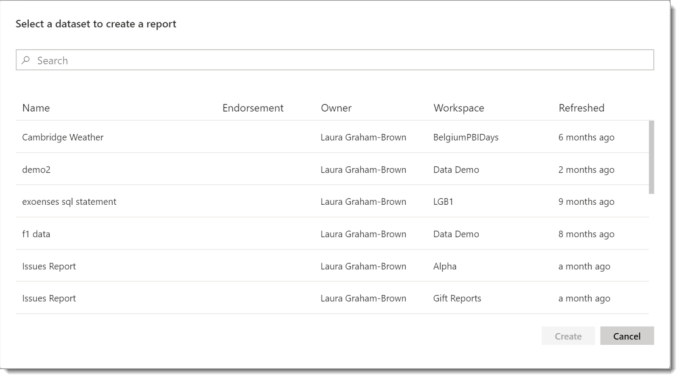Focus the Search dataset input field
Screen dimensions: 680x379
[x=335, y=60]
